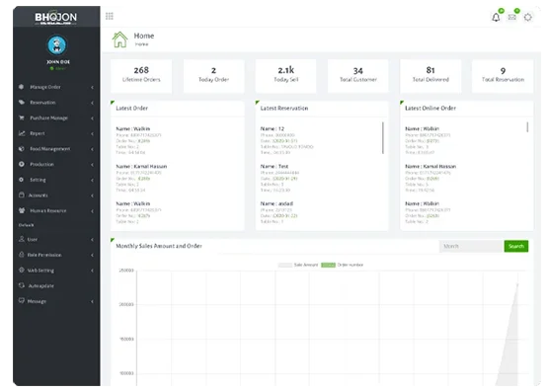
Task: Click the Home breadcrumb link
Action: point(141,44)
